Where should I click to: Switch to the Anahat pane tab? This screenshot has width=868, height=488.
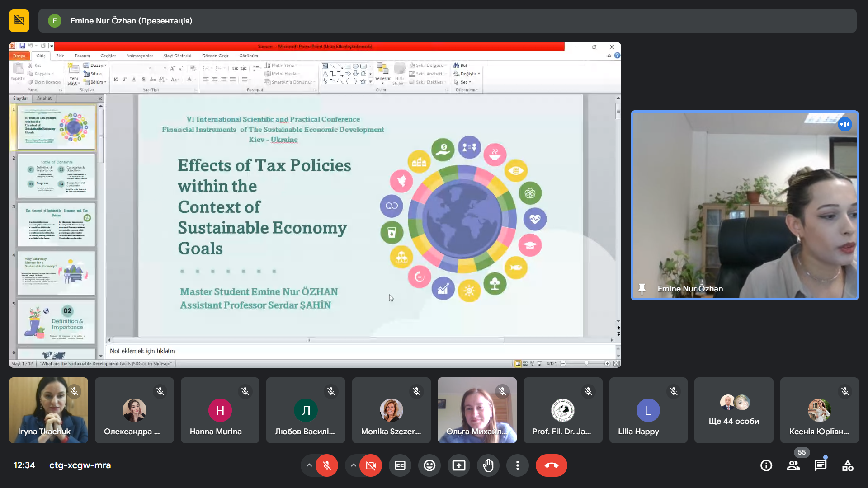click(44, 98)
